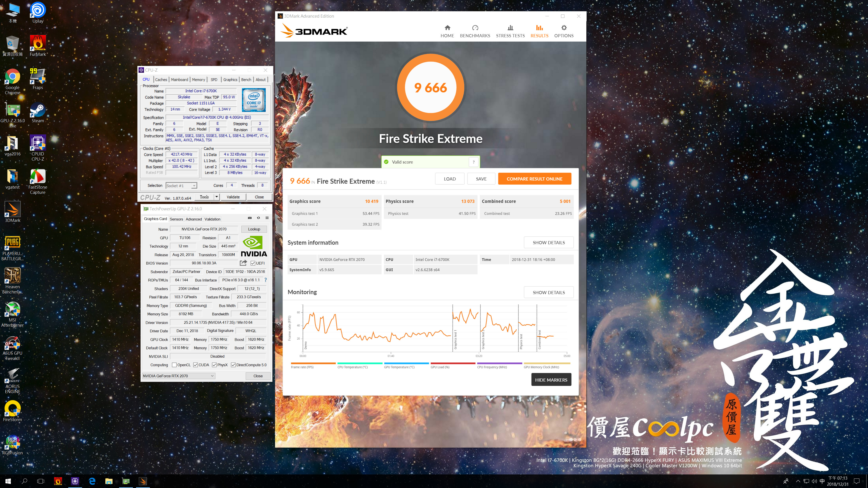Open the 3DMark OPTIONS section
868x488 pixels.
[564, 31]
